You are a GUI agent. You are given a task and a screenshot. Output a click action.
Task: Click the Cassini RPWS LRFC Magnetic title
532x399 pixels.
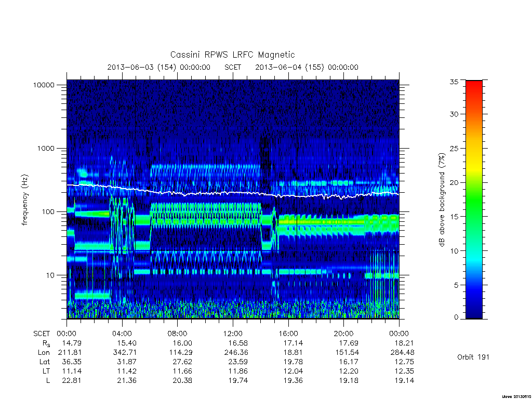[232, 55]
